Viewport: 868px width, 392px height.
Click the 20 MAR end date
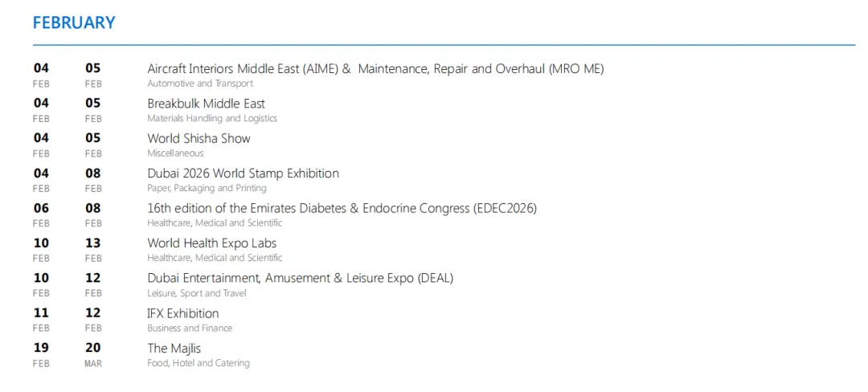93,353
